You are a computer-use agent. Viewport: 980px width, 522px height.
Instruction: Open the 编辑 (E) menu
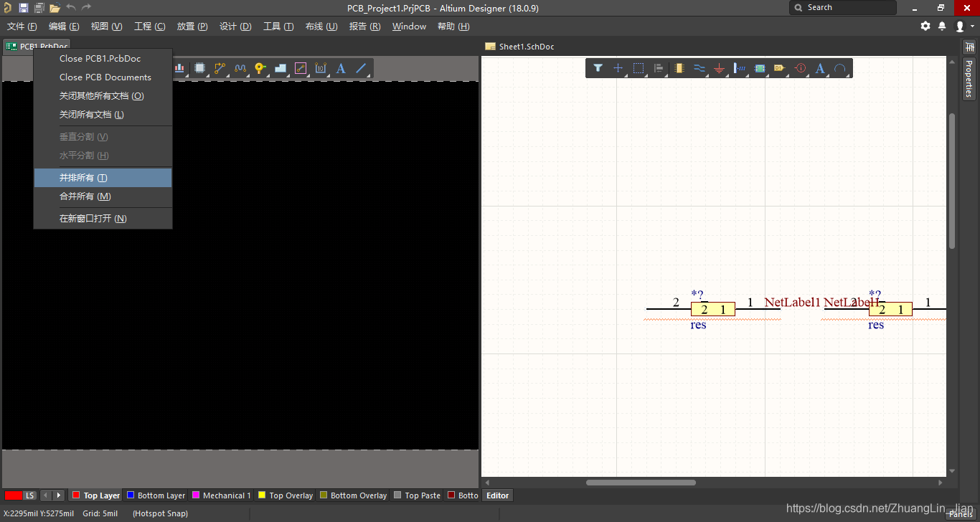click(64, 27)
